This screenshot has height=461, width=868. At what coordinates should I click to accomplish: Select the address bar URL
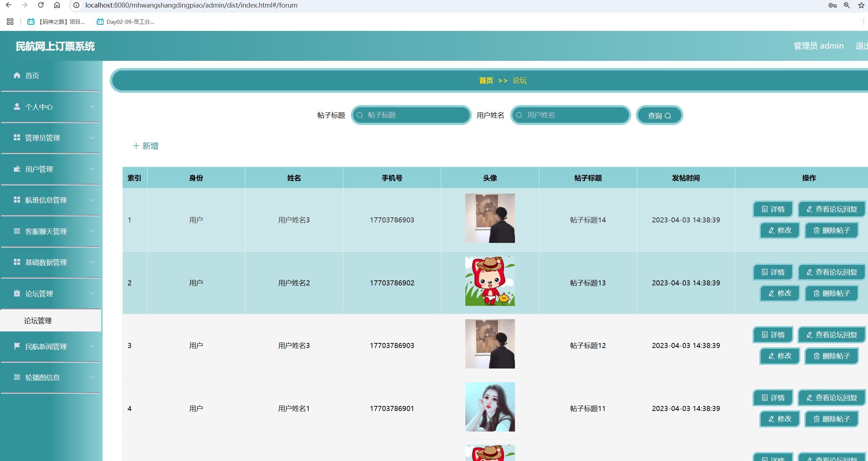[x=191, y=5]
